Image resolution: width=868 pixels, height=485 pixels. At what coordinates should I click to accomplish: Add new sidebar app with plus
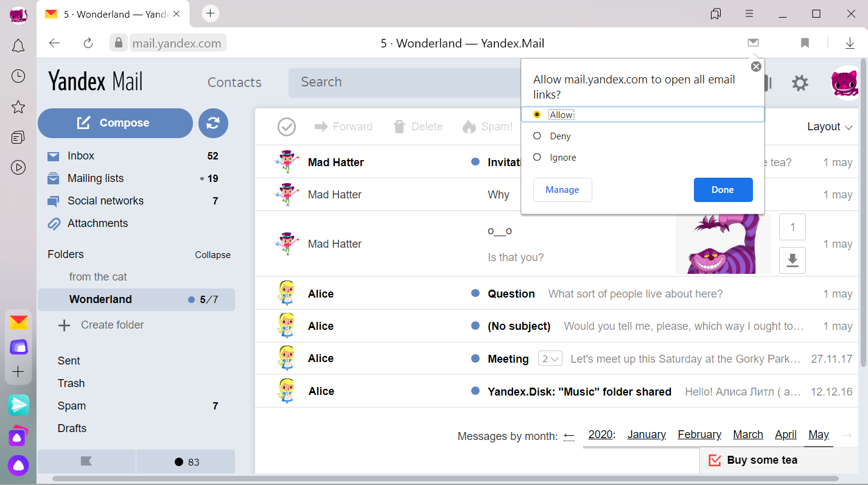point(18,372)
